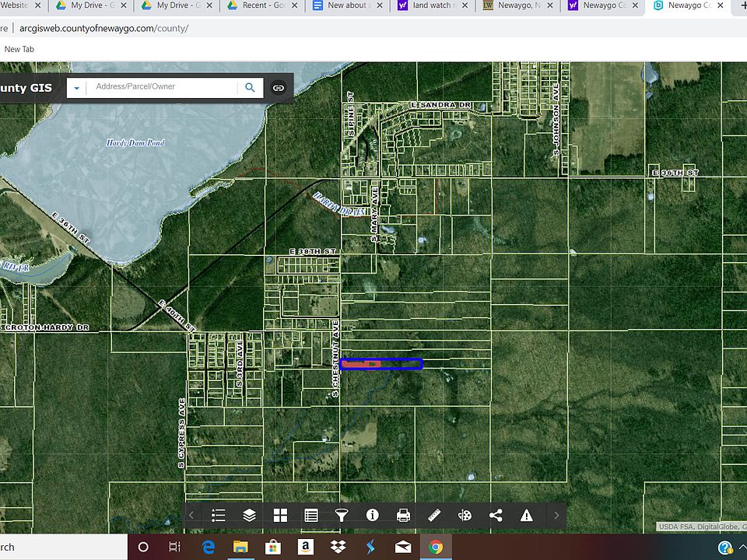The width and height of the screenshot is (747, 560).
Task: Click the search magnifier button
Action: (x=250, y=88)
